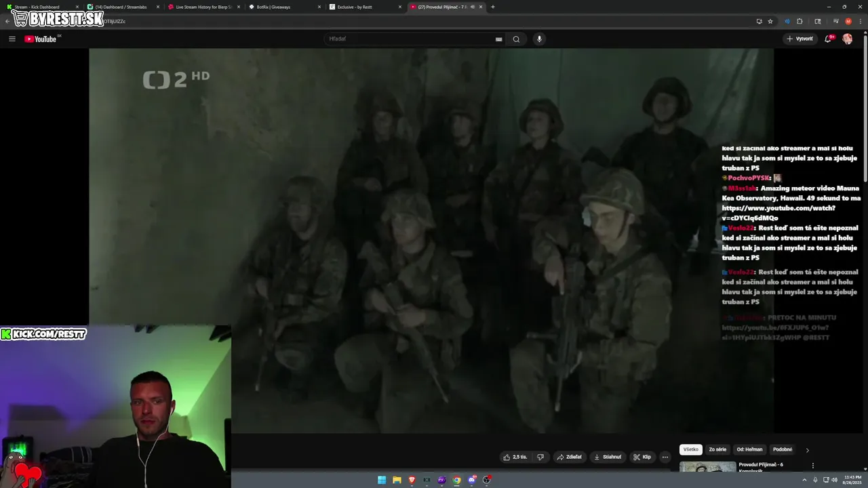The width and height of the screenshot is (868, 488).
Task: Click the search magnifier button
Action: tap(516, 39)
